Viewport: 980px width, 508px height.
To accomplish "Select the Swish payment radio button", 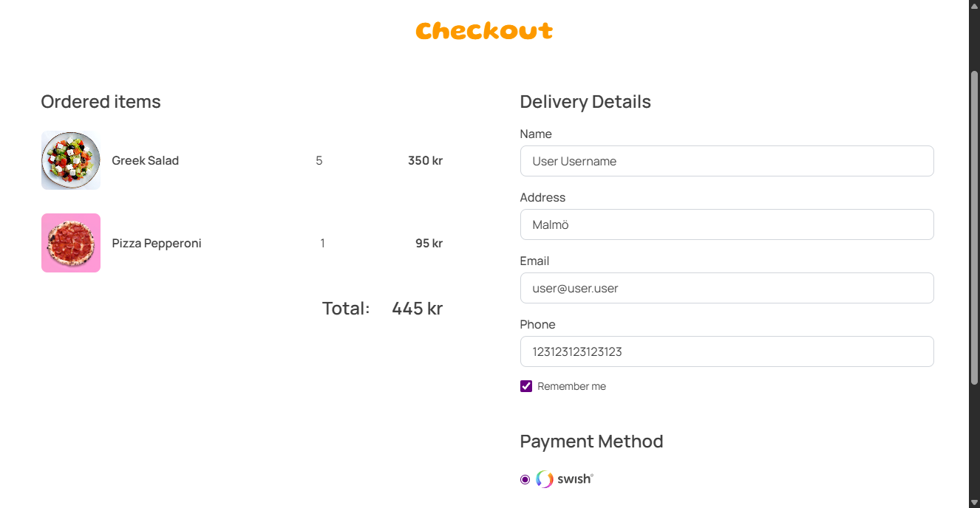I will pos(525,480).
